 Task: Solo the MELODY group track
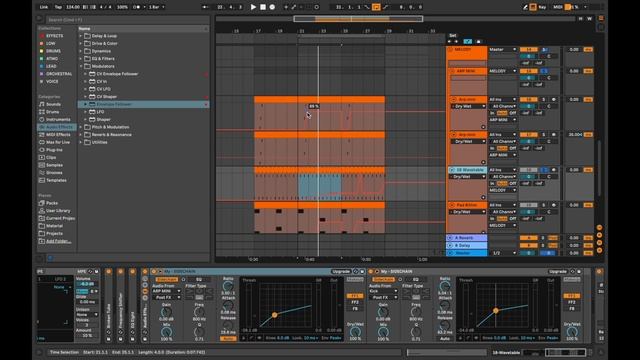(x=544, y=49)
